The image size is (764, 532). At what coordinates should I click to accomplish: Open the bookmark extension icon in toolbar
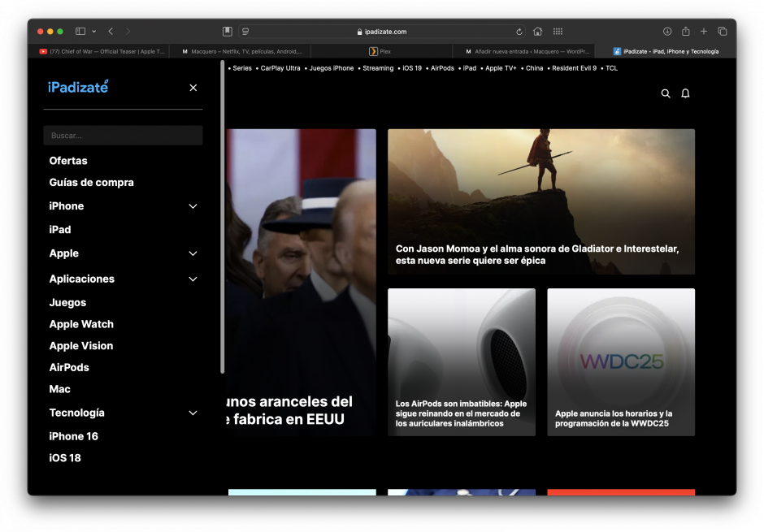(x=227, y=31)
